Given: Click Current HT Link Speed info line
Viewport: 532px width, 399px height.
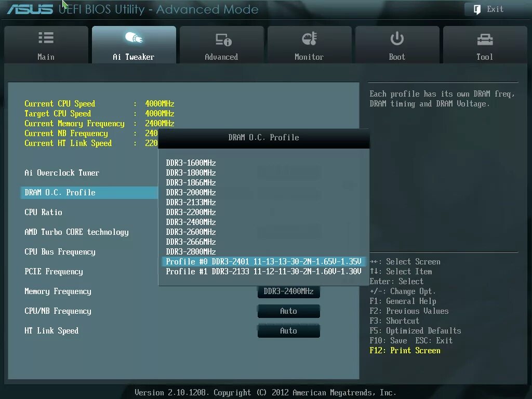Looking at the screenshot, I should [x=91, y=143].
